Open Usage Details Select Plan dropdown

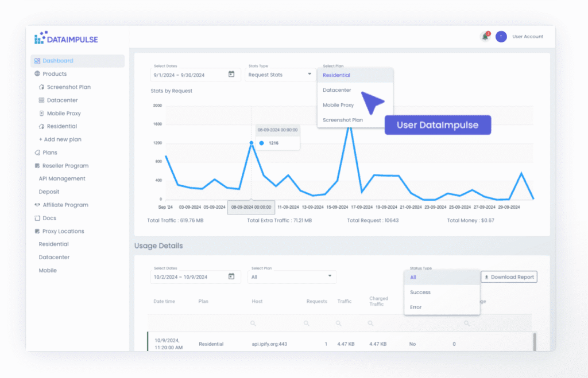point(292,277)
